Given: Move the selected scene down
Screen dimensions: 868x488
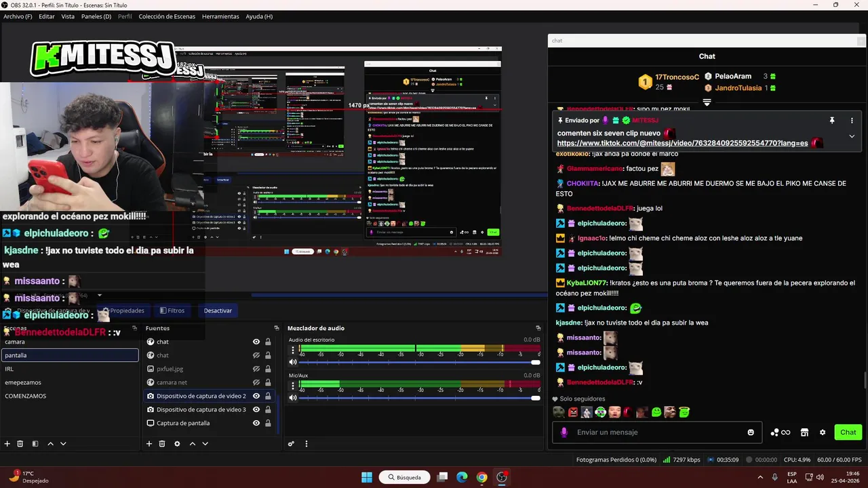Looking at the screenshot, I should point(63,444).
